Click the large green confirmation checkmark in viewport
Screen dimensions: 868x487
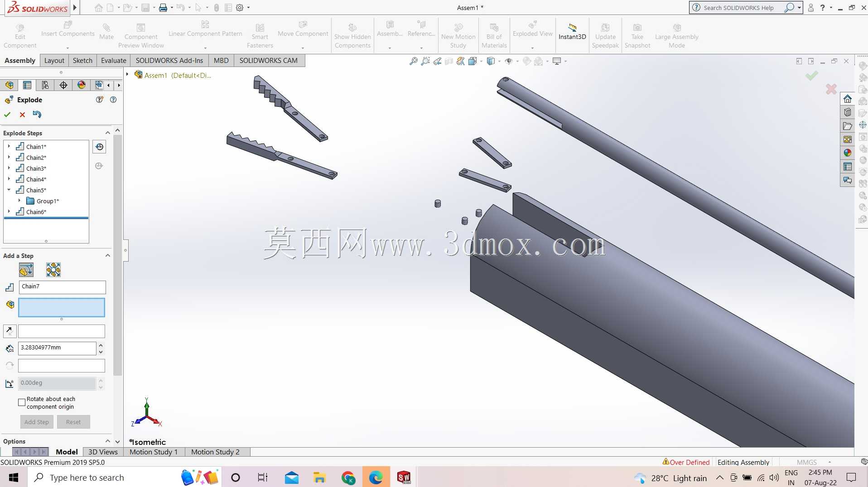[812, 76]
